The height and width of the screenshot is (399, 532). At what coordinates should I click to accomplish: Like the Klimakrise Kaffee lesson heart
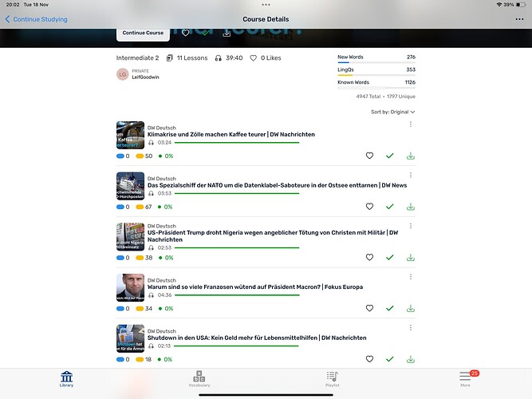pyautogui.click(x=369, y=156)
